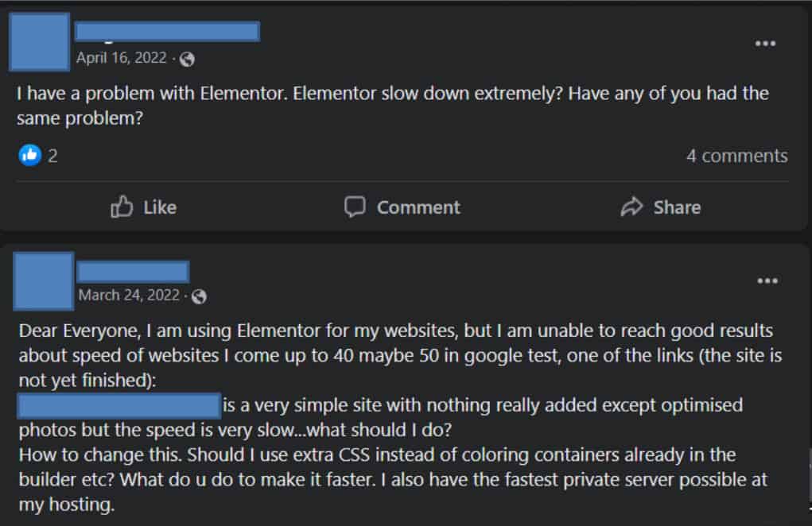Click the second post's redacted author name
The height and width of the screenshot is (526, 812).
pyautogui.click(x=133, y=272)
